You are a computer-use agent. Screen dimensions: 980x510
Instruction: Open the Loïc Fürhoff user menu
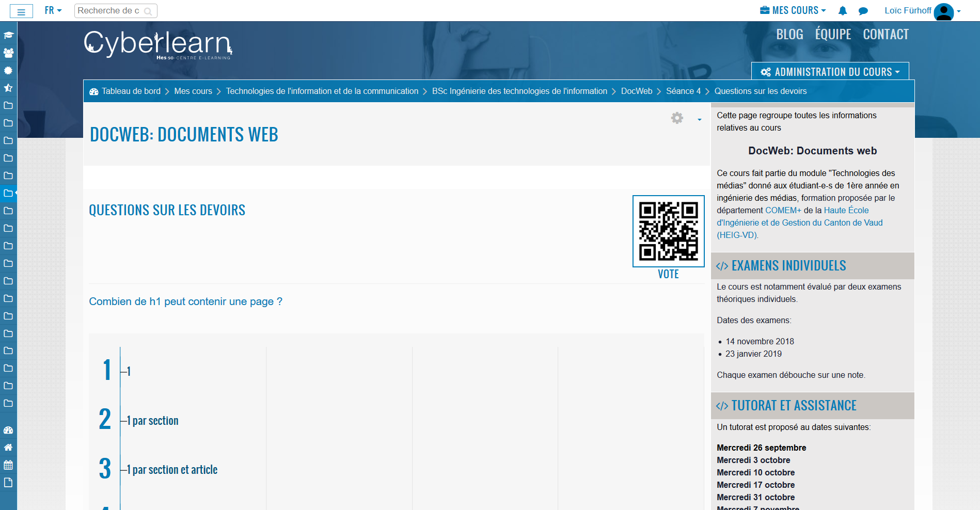pyautogui.click(x=922, y=11)
